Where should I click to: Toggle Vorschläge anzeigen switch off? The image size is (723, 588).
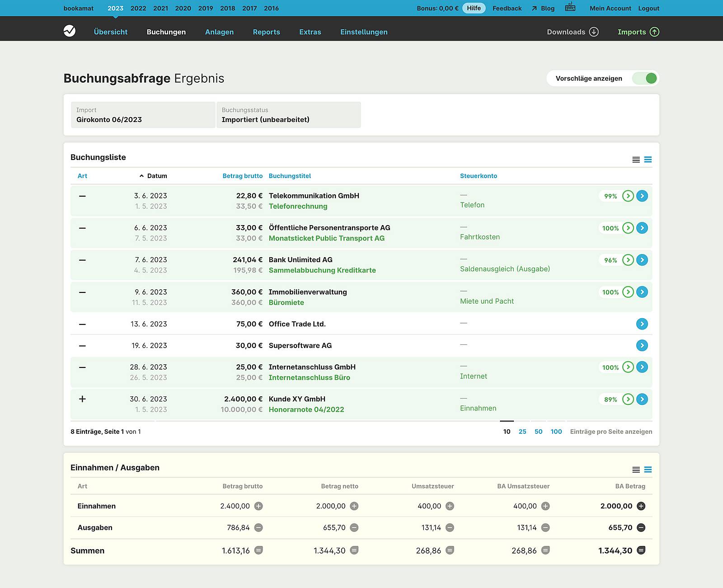(645, 78)
